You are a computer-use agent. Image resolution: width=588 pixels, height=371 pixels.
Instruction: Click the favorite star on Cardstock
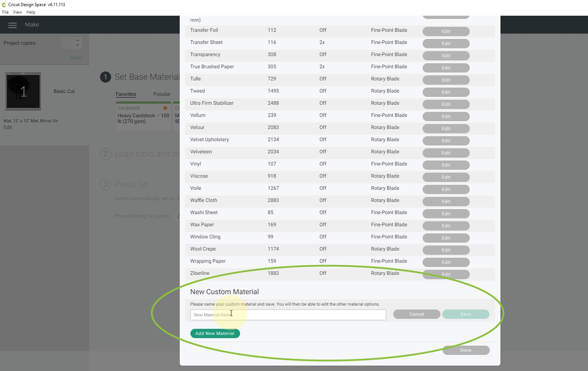click(x=165, y=108)
